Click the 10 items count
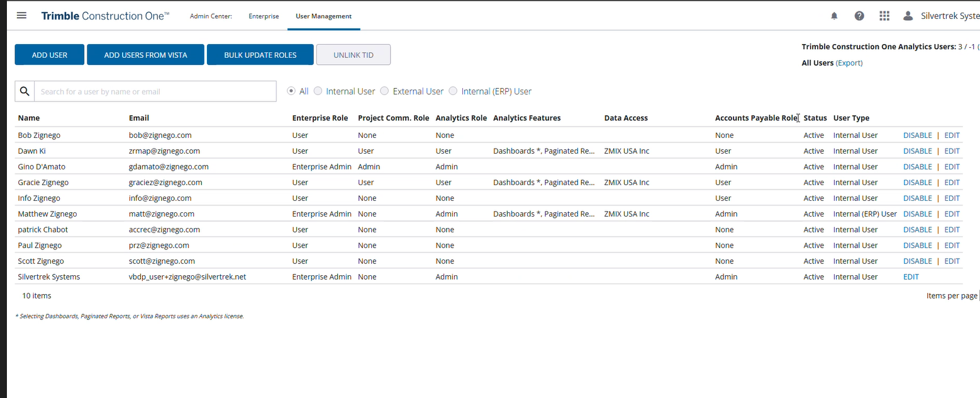 36,295
